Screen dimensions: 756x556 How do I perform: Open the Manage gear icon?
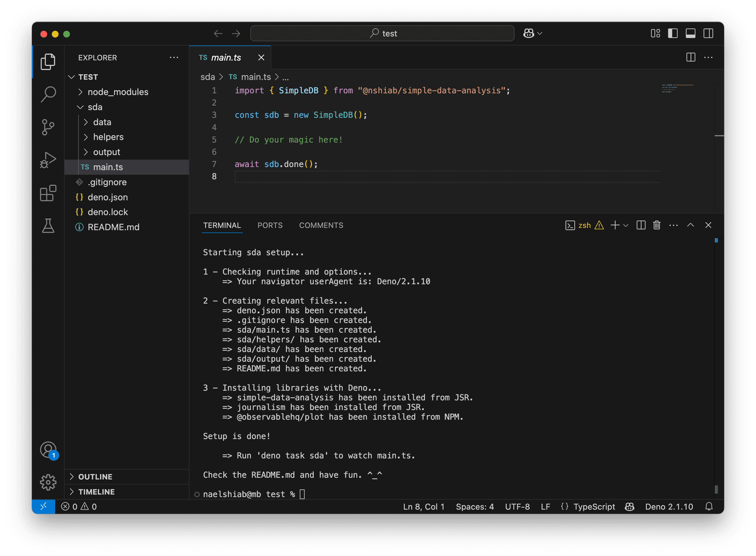click(48, 482)
